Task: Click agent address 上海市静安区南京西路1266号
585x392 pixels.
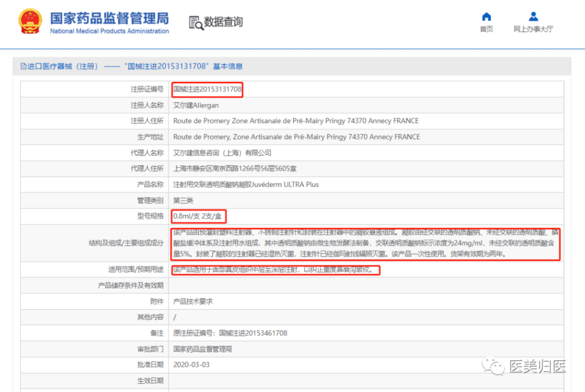Action: click(235, 169)
